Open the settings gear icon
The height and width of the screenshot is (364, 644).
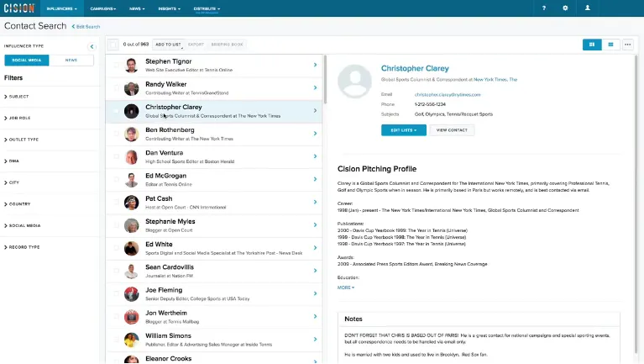(565, 8)
